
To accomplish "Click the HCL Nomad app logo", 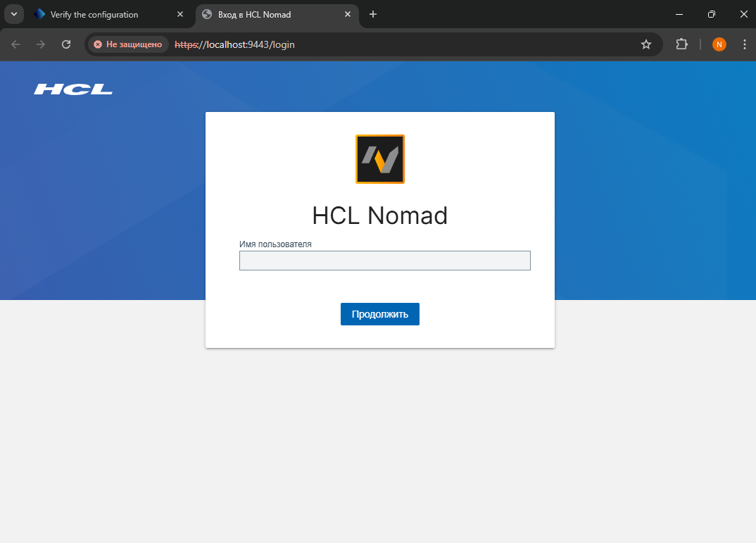I will pos(380,159).
